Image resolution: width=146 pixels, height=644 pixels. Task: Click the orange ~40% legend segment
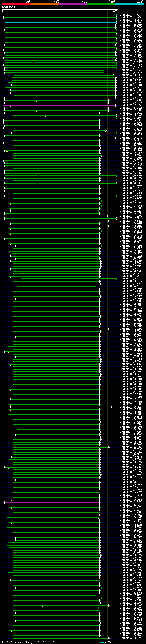45,4
